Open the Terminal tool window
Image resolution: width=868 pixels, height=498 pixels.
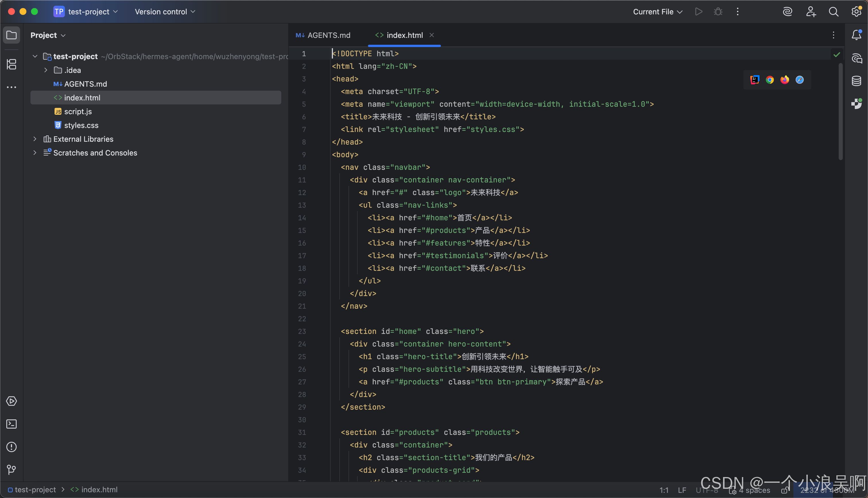(11, 424)
